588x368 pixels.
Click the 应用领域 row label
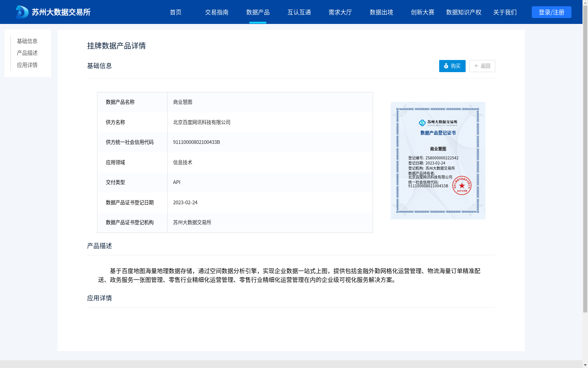[115, 162]
